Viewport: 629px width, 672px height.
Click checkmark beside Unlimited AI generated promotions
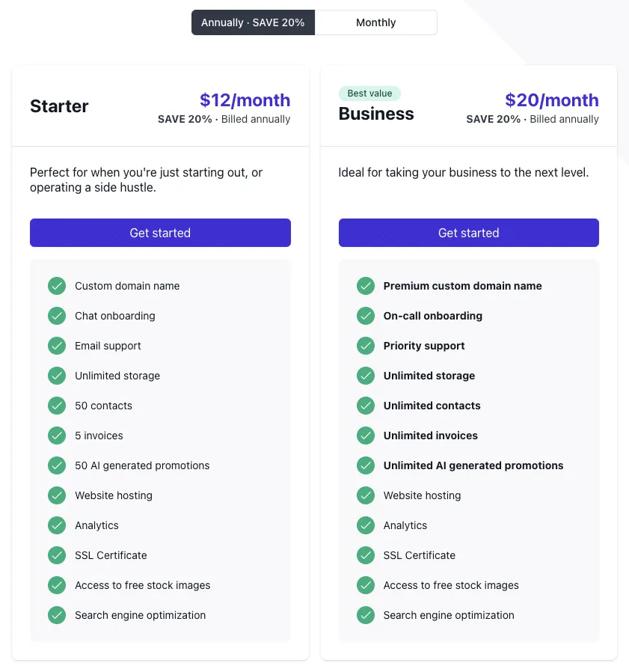(366, 465)
